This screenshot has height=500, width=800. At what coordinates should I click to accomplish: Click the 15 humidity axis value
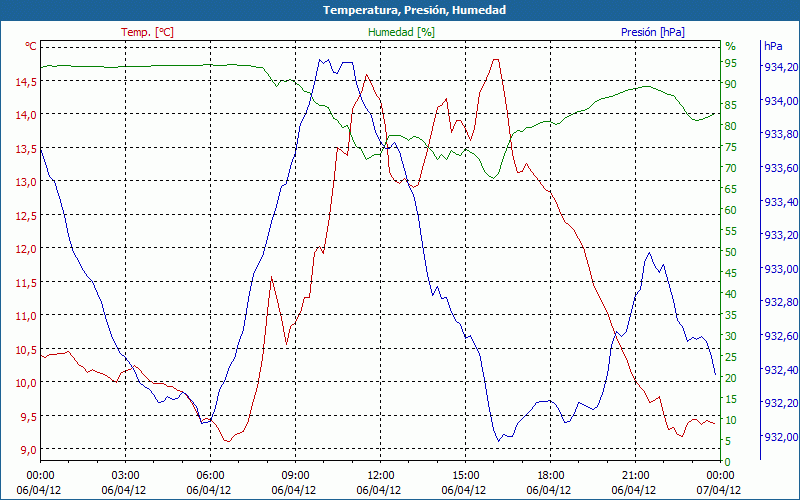click(731, 399)
